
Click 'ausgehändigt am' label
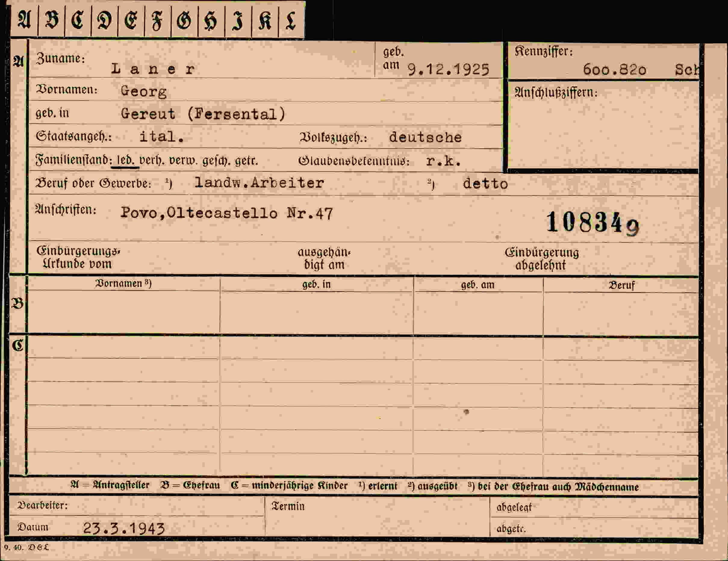click(x=324, y=259)
